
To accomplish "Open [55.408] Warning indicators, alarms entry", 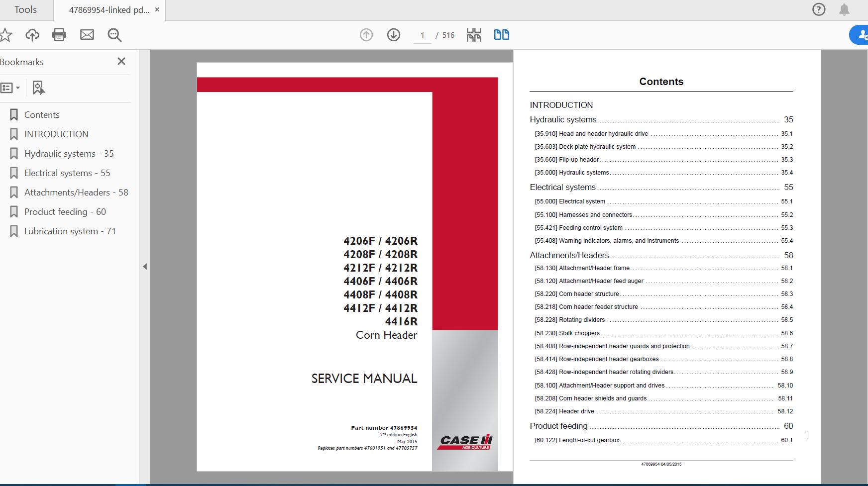I will pyautogui.click(x=664, y=241).
